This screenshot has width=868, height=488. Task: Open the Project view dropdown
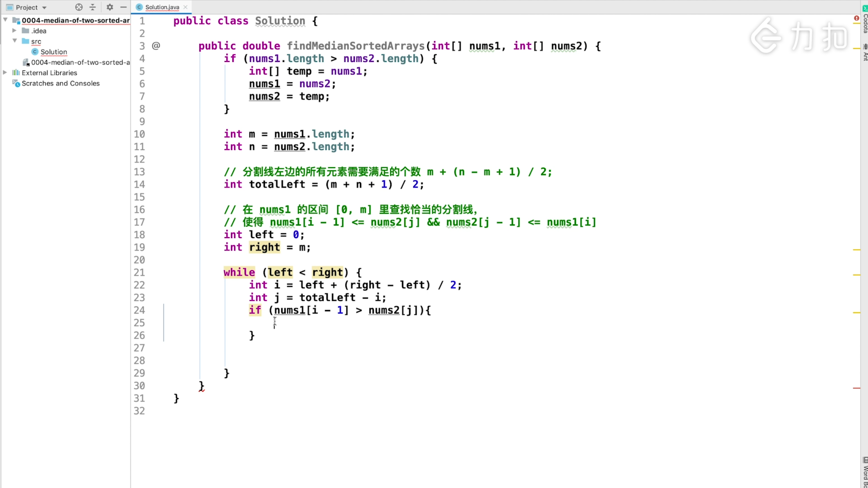(44, 7)
